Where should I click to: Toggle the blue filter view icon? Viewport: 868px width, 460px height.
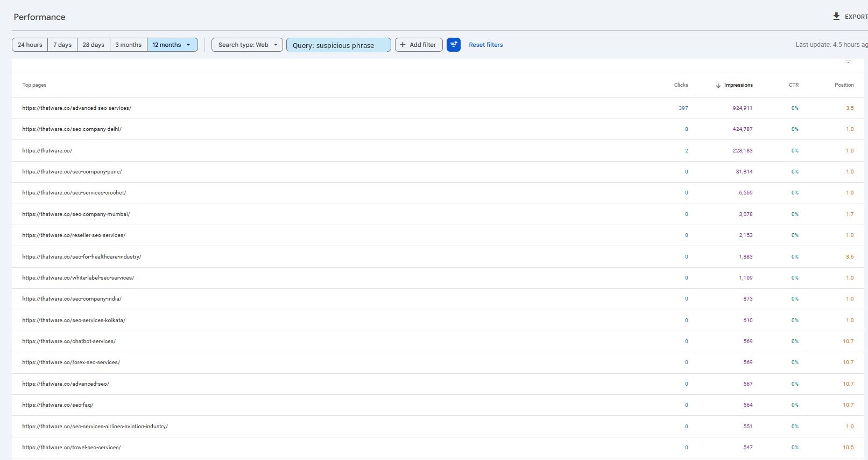pyautogui.click(x=454, y=45)
